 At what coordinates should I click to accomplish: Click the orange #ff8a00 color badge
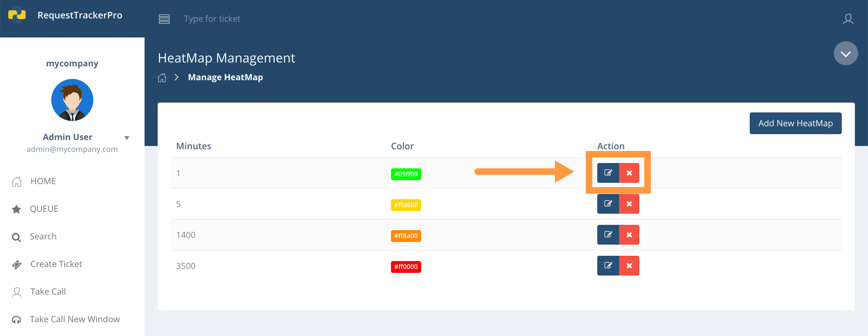click(x=406, y=236)
